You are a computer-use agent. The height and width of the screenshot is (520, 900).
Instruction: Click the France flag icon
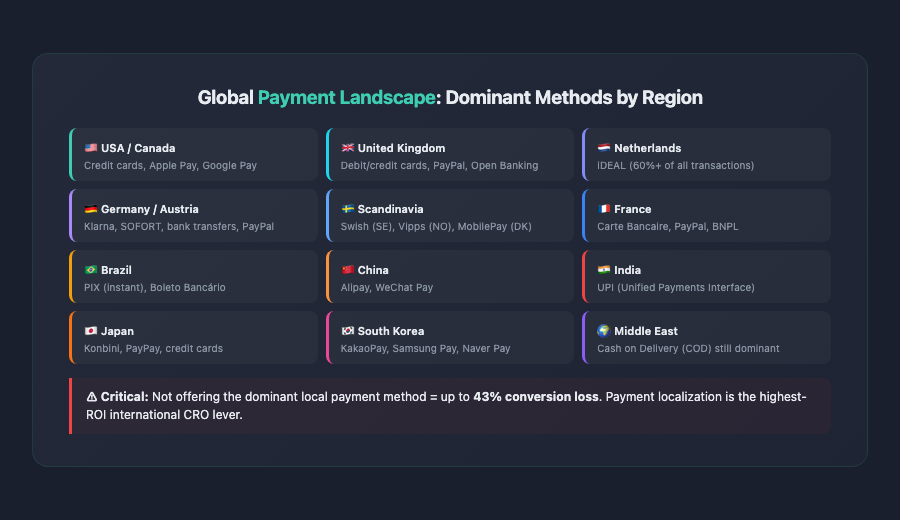point(604,209)
